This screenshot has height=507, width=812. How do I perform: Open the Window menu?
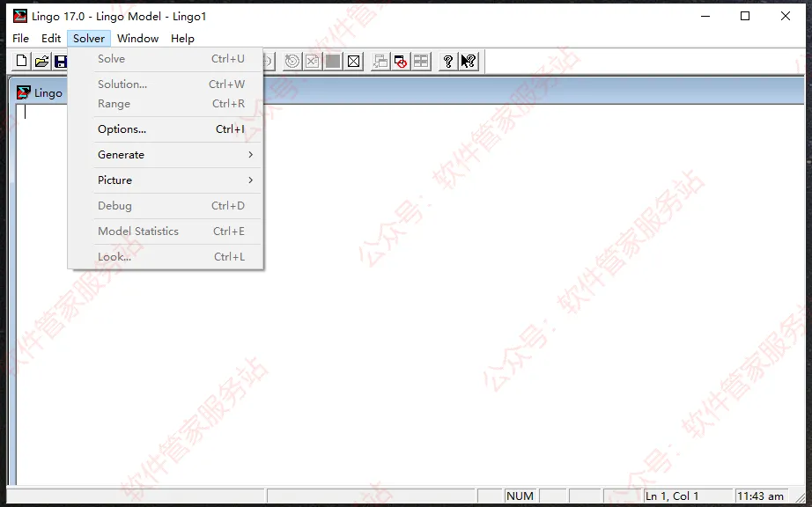(137, 38)
